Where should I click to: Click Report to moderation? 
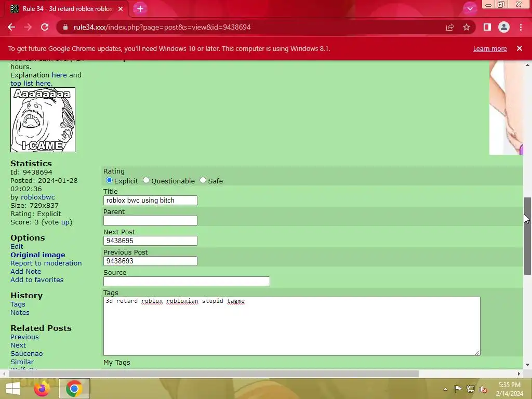click(x=46, y=263)
